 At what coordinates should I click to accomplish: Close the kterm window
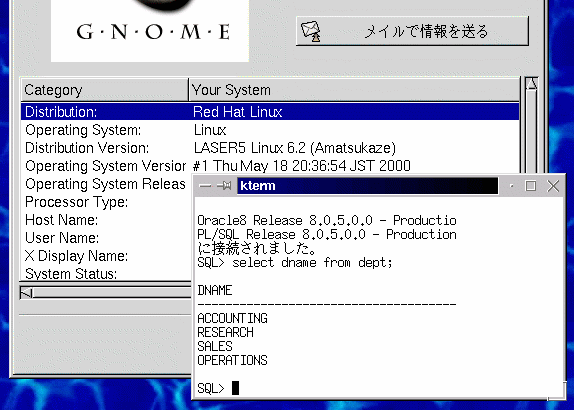tap(553, 186)
